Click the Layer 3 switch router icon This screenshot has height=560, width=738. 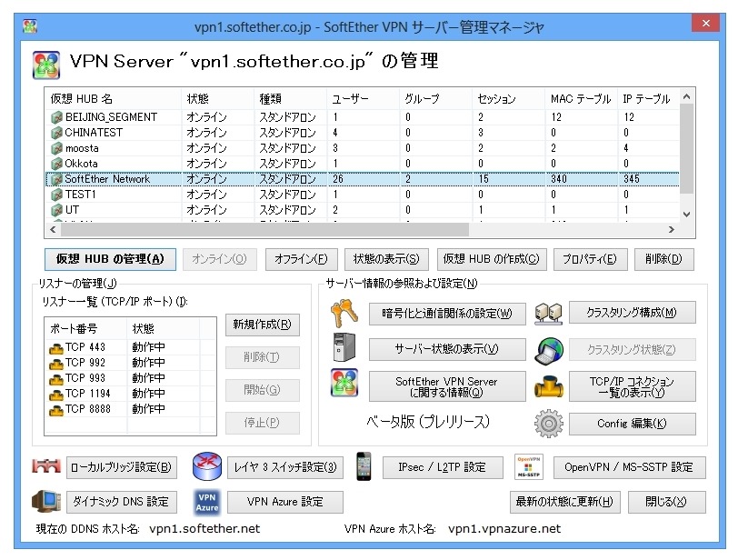pyautogui.click(x=207, y=466)
